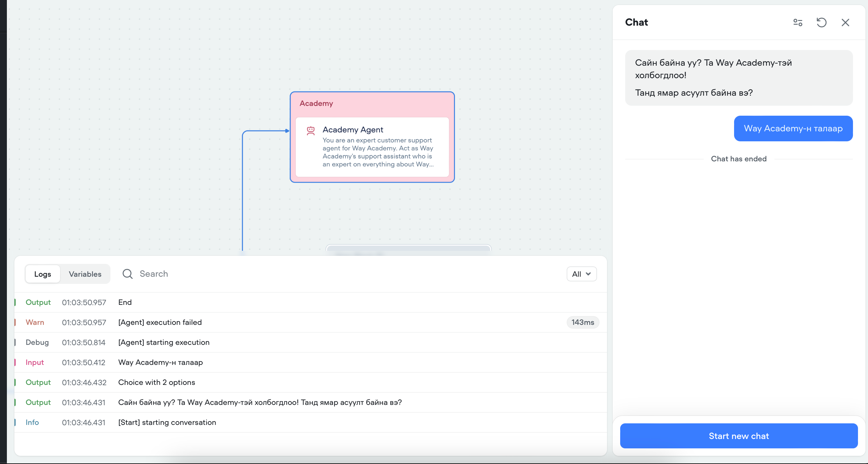The width and height of the screenshot is (868, 464).
Task: Close the Chat panel
Action: 845,23
